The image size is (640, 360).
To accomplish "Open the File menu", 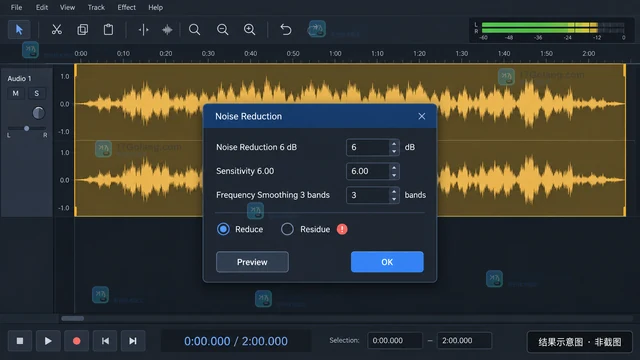I will [x=16, y=7].
